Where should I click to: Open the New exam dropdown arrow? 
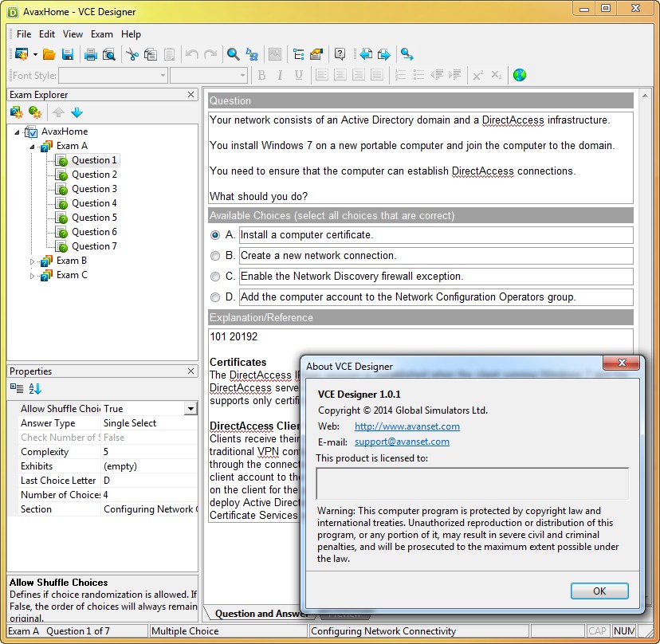coord(35,55)
